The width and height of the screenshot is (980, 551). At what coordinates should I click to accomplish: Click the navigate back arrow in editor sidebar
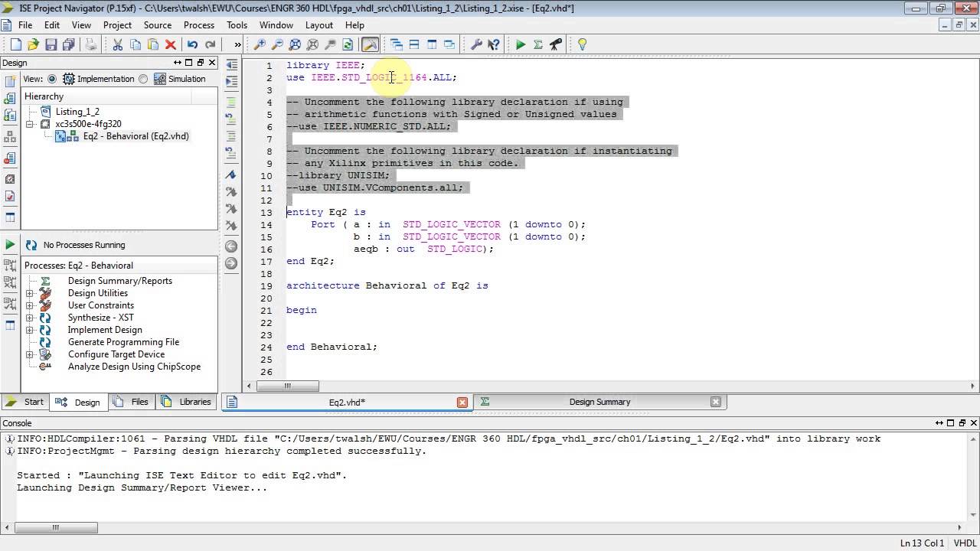[231, 246]
